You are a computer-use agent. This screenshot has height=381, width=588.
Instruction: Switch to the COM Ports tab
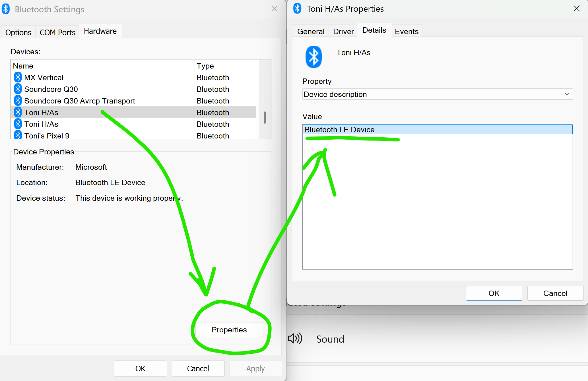[57, 32]
